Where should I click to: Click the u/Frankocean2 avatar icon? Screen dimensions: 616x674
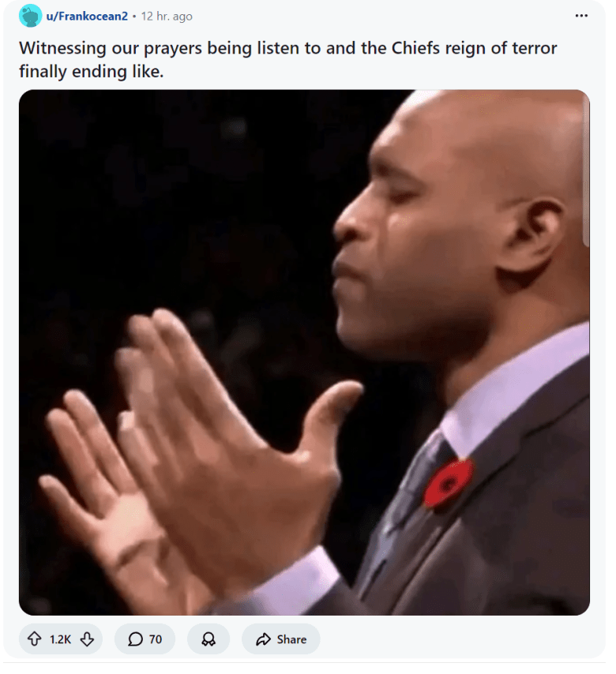click(x=30, y=16)
